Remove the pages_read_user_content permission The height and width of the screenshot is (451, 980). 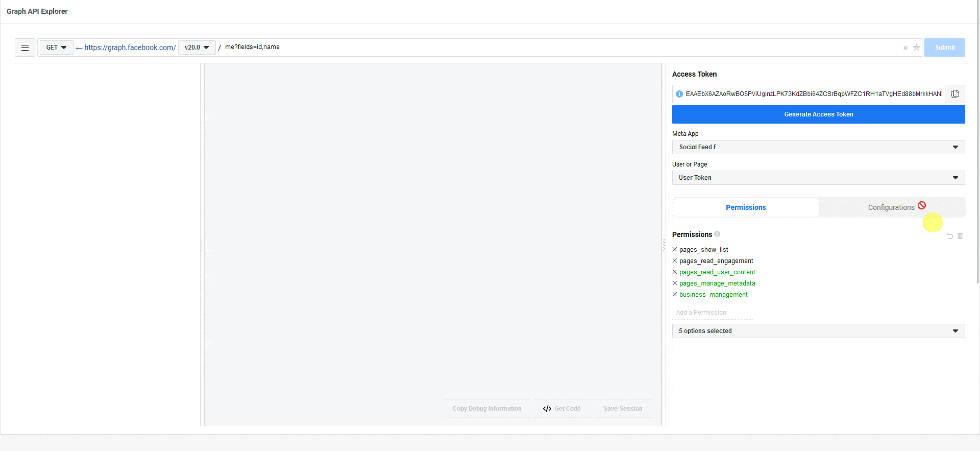[x=675, y=272]
